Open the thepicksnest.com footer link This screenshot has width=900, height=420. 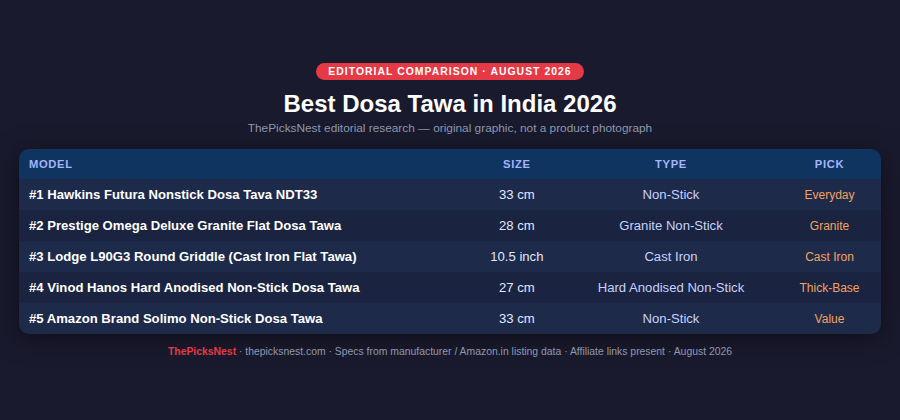285,351
